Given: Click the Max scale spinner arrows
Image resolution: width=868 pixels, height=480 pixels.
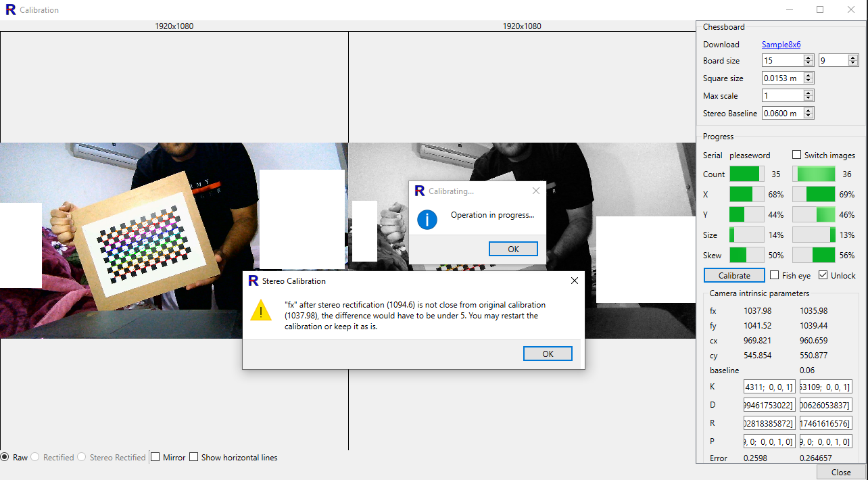Looking at the screenshot, I should (809, 96).
